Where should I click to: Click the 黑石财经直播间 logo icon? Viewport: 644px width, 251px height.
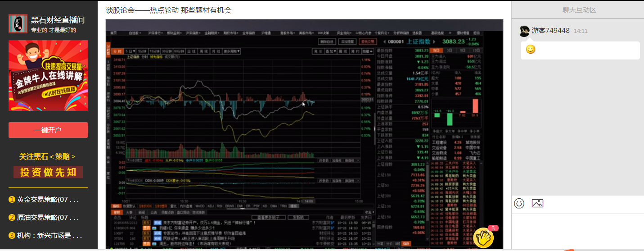click(18, 24)
